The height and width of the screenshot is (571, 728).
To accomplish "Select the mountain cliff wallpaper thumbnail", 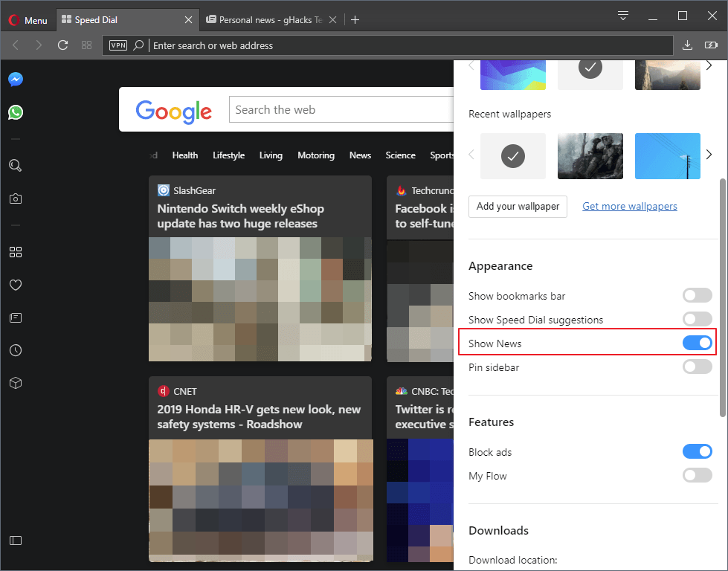I will [x=667, y=75].
